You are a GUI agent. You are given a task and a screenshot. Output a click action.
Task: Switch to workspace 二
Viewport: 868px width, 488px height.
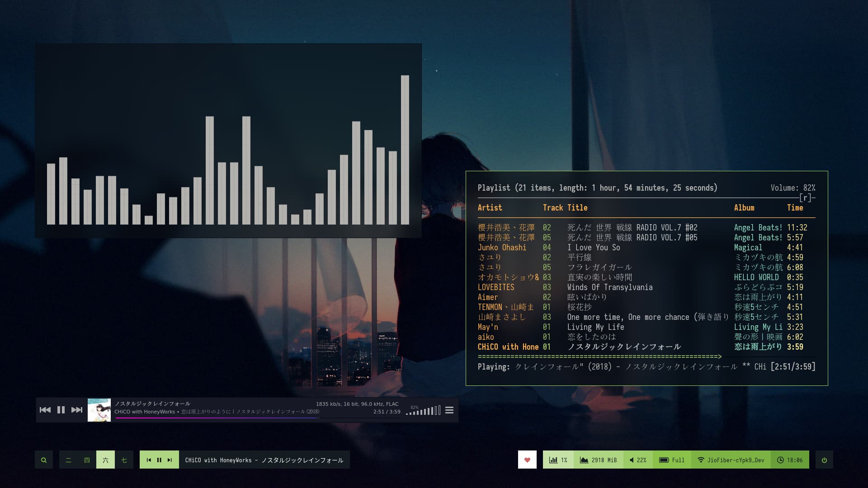(68, 460)
